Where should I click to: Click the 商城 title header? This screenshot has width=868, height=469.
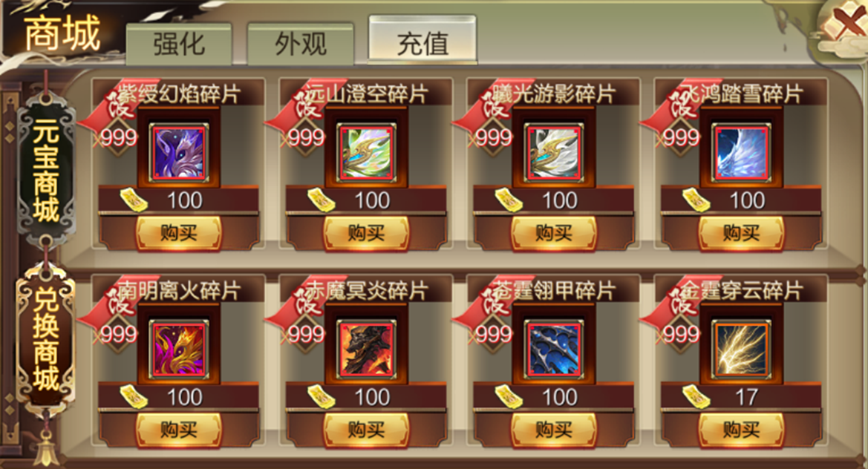point(62,33)
